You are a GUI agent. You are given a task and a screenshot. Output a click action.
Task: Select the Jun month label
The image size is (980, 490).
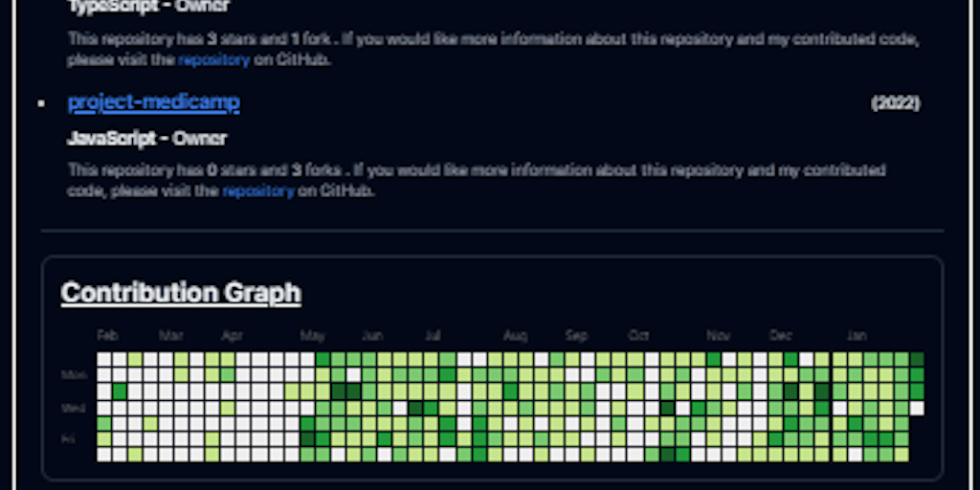[372, 336]
